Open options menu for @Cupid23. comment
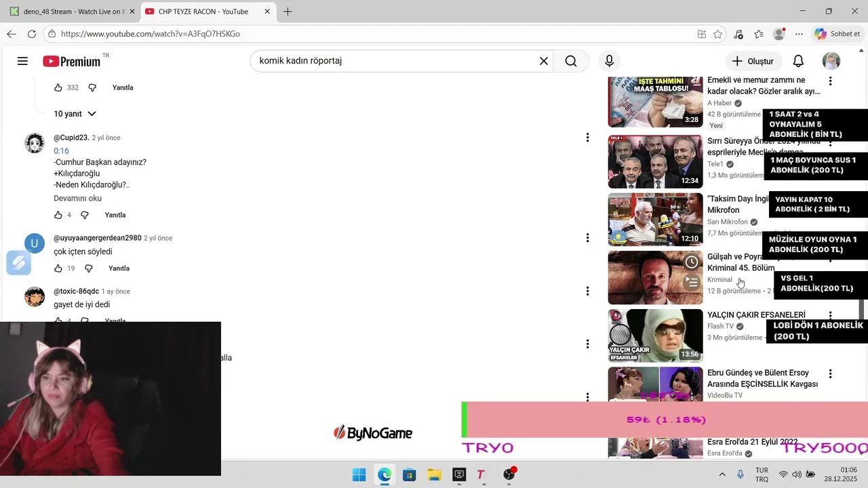This screenshot has height=488, width=868. click(587, 138)
